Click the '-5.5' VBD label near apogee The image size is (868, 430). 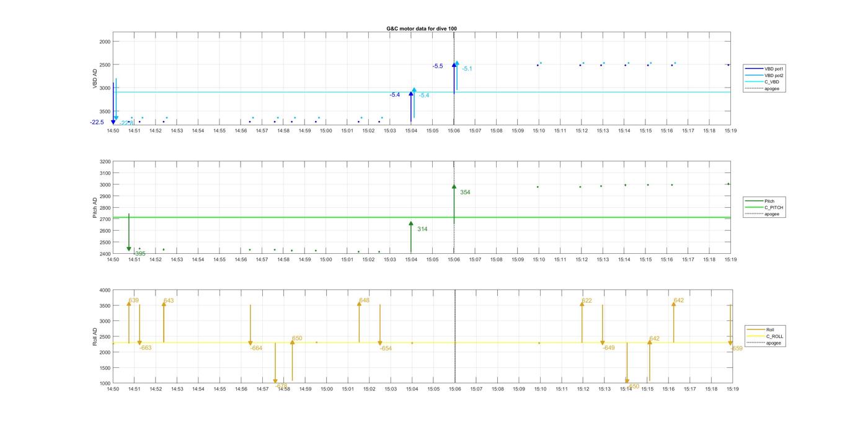click(x=438, y=66)
